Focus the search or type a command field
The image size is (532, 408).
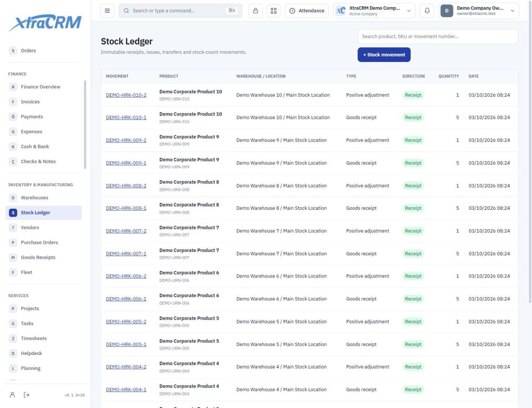coord(180,11)
